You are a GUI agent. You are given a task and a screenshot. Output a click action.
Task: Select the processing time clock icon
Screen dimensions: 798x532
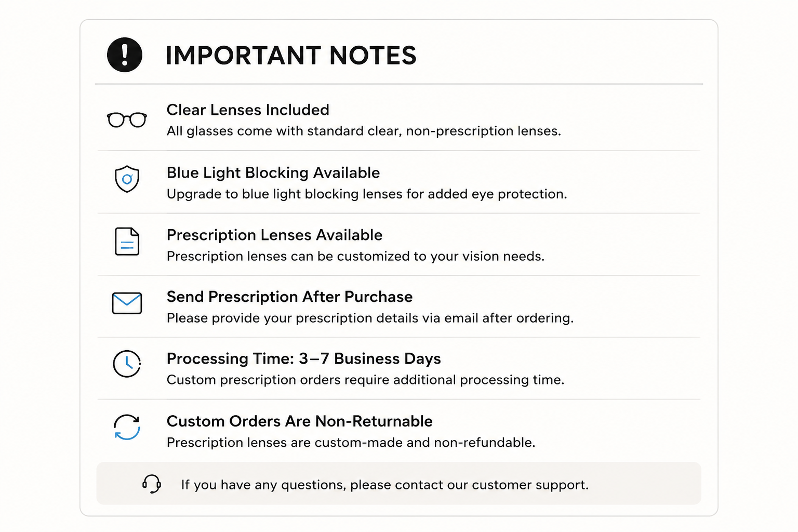[127, 364]
